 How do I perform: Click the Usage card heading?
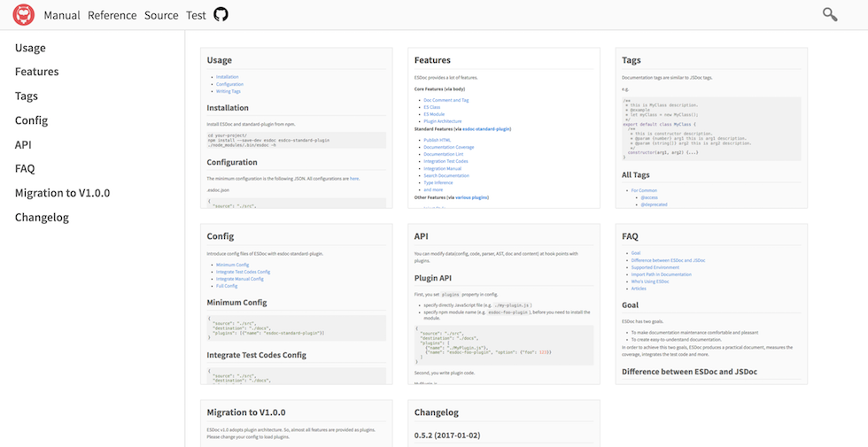coord(220,60)
